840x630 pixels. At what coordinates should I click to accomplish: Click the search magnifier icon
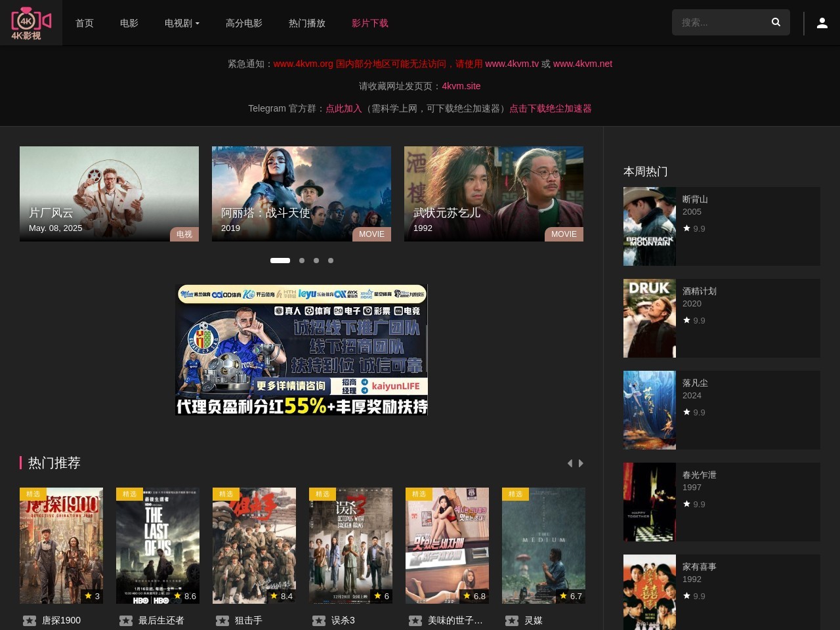click(x=776, y=22)
